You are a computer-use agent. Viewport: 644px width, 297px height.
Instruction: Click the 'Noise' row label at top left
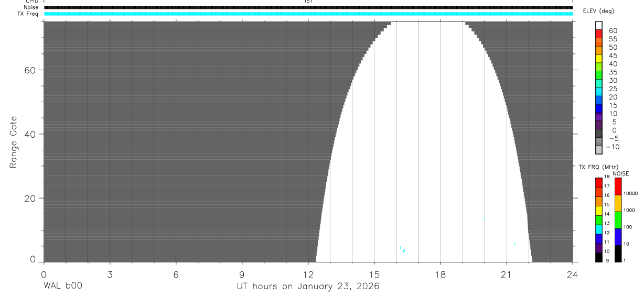[x=31, y=7]
